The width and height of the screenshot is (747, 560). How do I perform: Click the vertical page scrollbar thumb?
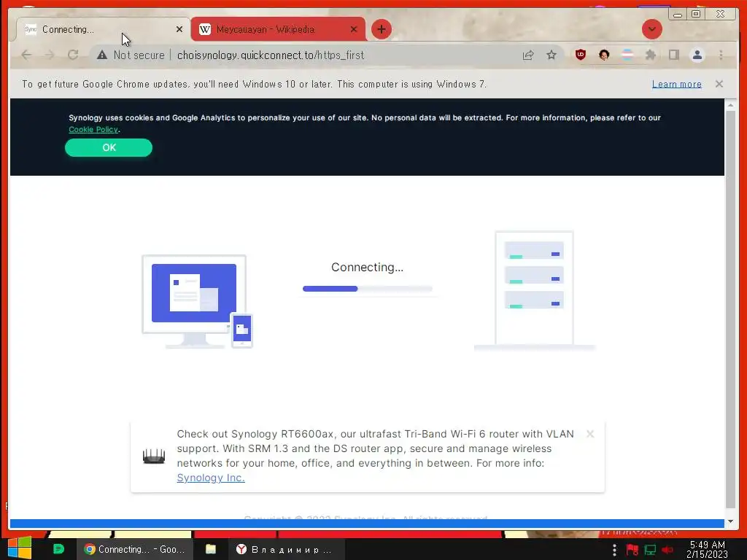pos(730,309)
